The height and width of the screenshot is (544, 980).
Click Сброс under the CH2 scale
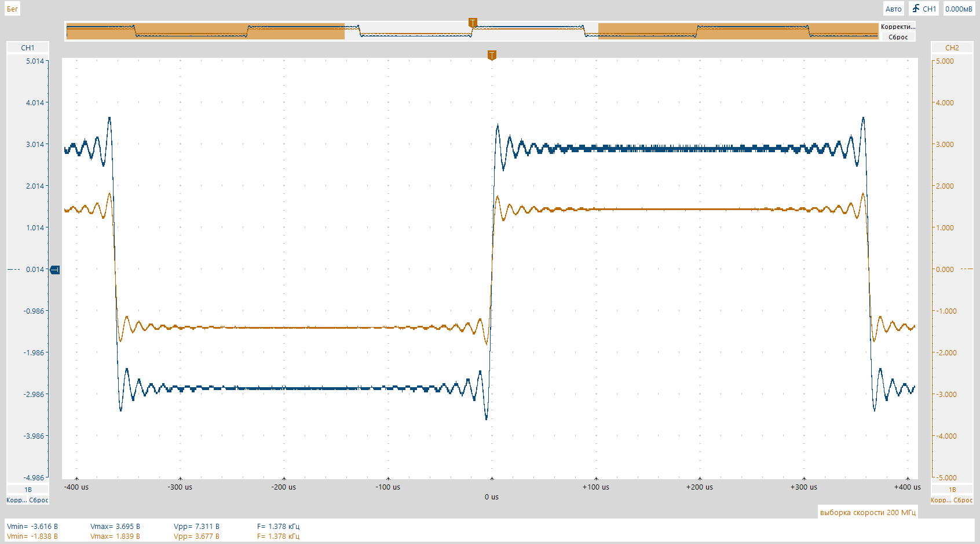(x=963, y=500)
